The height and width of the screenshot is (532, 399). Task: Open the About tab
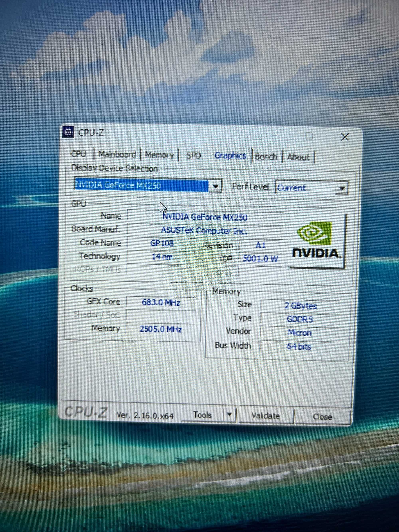click(x=298, y=157)
